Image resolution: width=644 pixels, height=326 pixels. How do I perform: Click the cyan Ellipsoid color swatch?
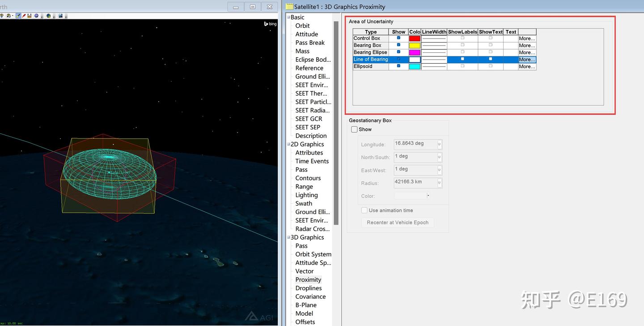point(415,66)
